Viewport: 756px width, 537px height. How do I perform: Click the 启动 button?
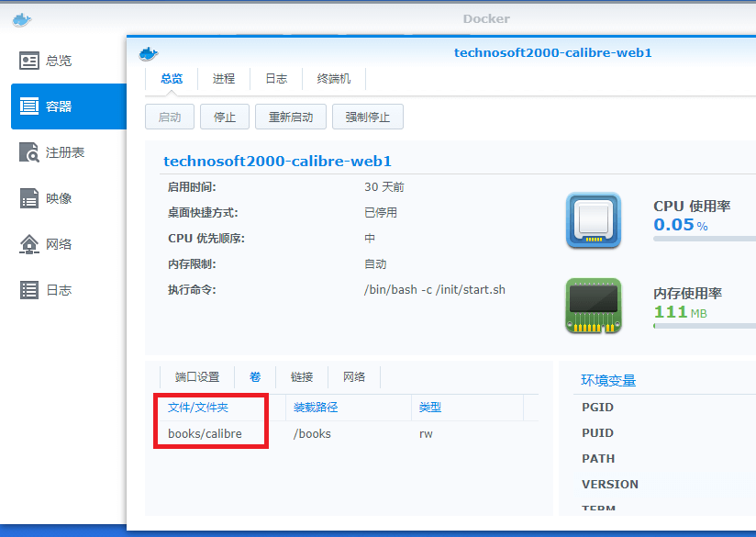pos(170,117)
